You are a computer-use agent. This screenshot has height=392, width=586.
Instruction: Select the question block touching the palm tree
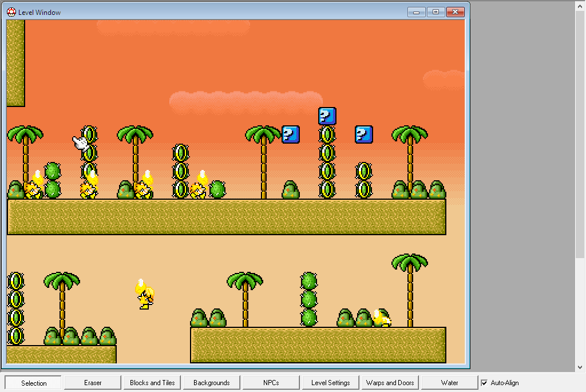pyautogui.click(x=290, y=134)
